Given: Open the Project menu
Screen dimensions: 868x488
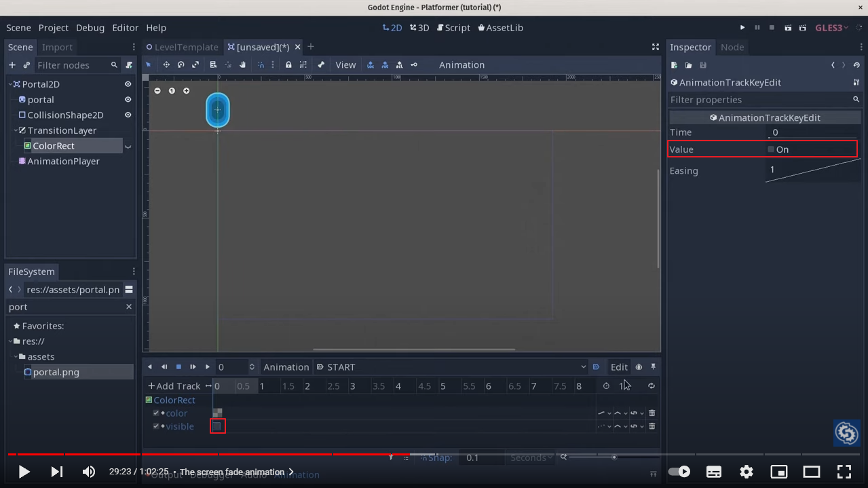Looking at the screenshot, I should pos(54,28).
